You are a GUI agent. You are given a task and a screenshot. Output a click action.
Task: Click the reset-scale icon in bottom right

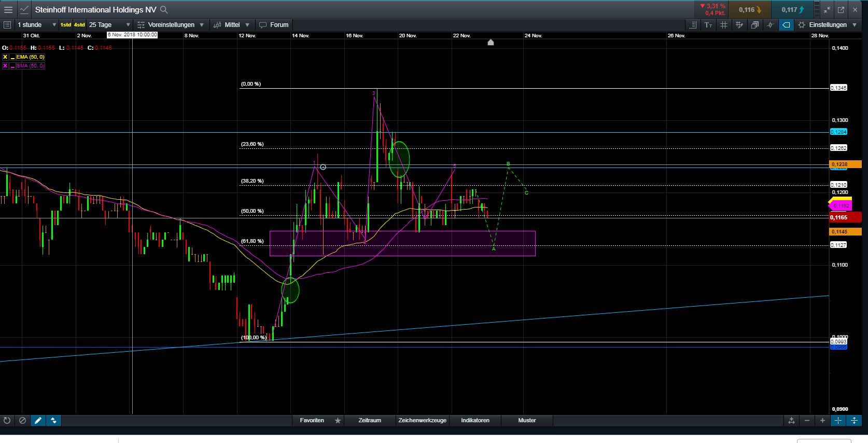point(792,421)
